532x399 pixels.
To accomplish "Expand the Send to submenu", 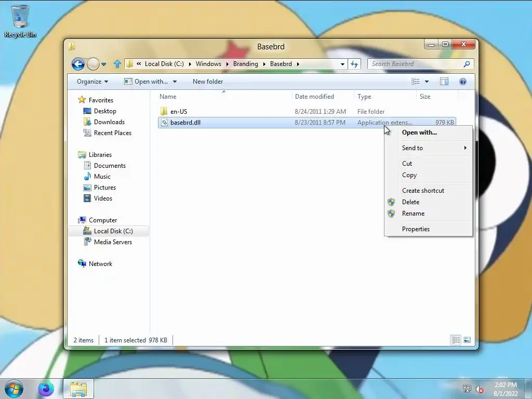I will 428,148.
